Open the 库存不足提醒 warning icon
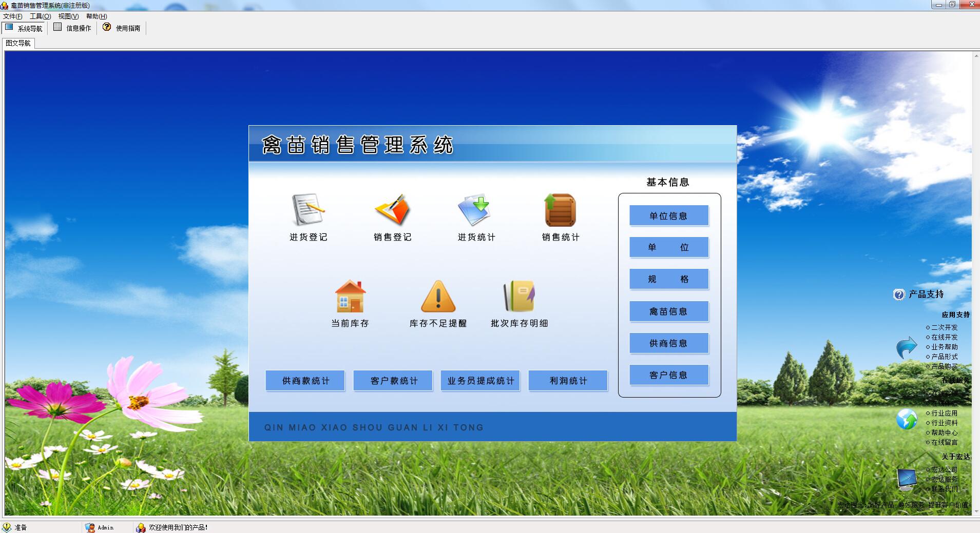The height and width of the screenshot is (533, 980). 438,296
